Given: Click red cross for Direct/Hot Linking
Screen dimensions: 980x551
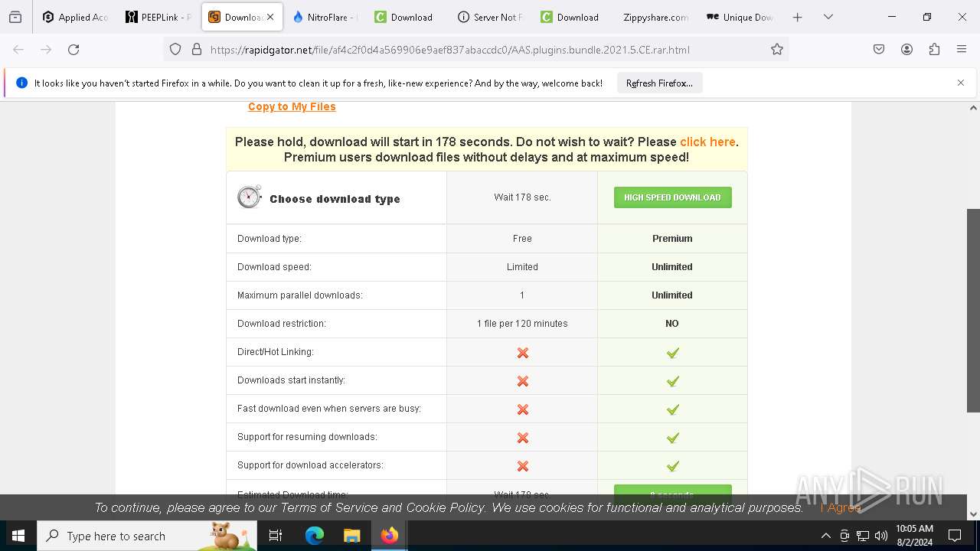Looking at the screenshot, I should pos(522,353).
